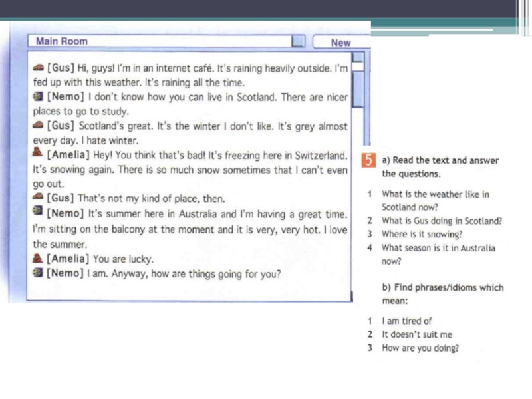Click Nemo's avatar beside 'It's summer here' message
This screenshot has height=399, width=532.
(39, 213)
